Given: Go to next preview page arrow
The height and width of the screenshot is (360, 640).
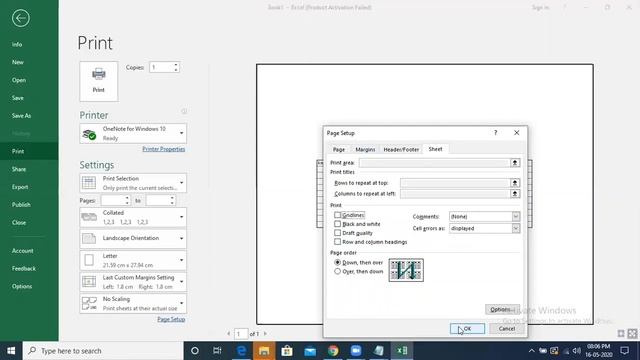Looking at the screenshot, I should 265,333.
